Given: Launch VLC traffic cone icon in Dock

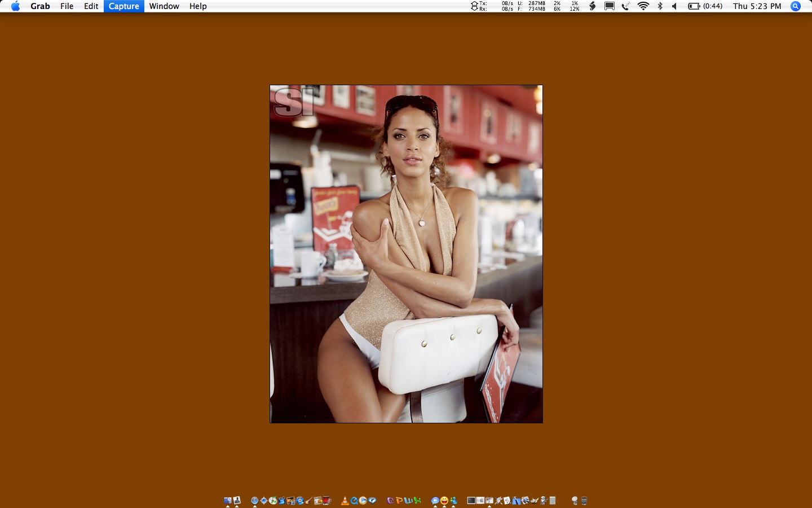Looking at the screenshot, I should [345, 500].
